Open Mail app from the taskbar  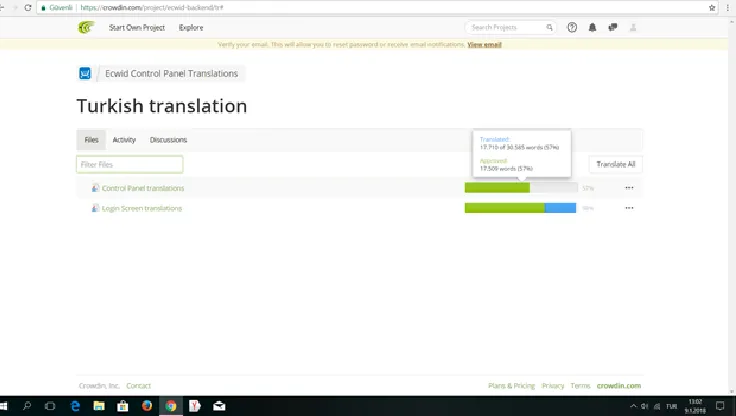[x=219, y=406]
